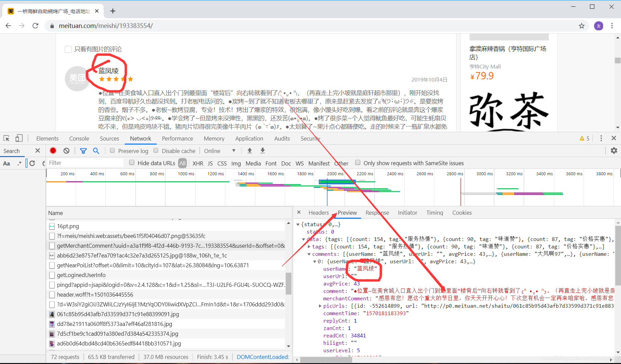Screen dimensions: 621x364
Task: Open network search with magnifier icon
Action: (x=96, y=151)
